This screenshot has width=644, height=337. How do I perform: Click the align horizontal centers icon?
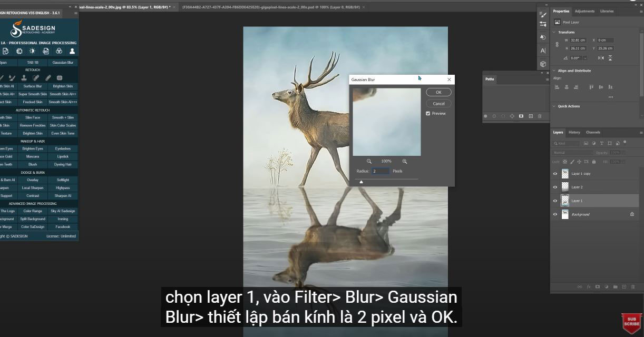pyautogui.click(x=567, y=87)
